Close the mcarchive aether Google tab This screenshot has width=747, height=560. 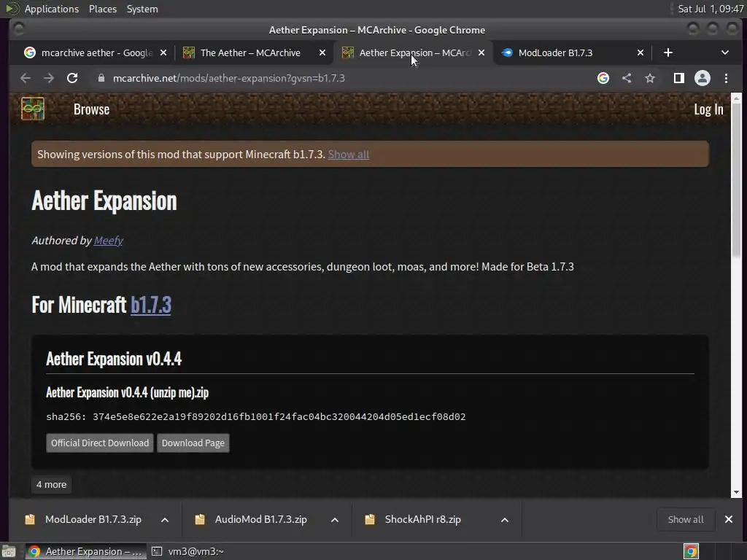click(163, 52)
